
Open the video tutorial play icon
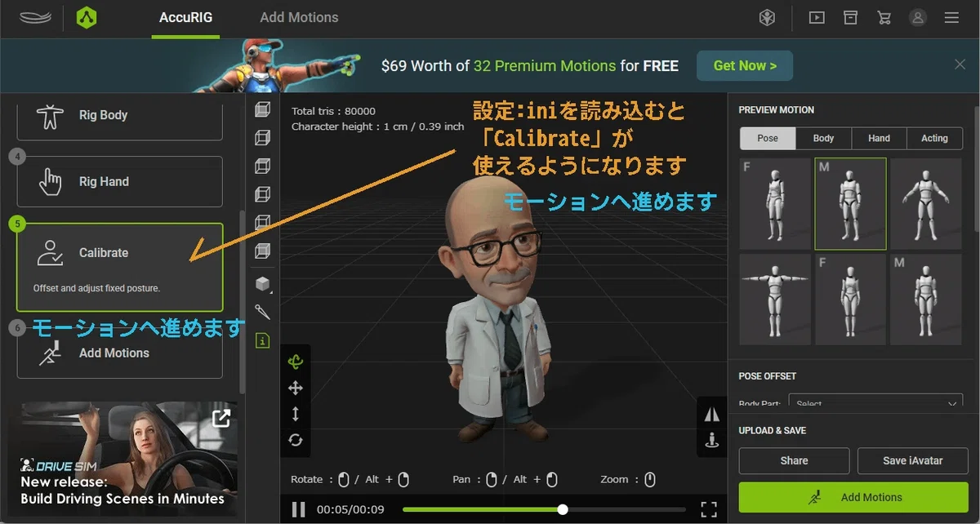click(816, 17)
